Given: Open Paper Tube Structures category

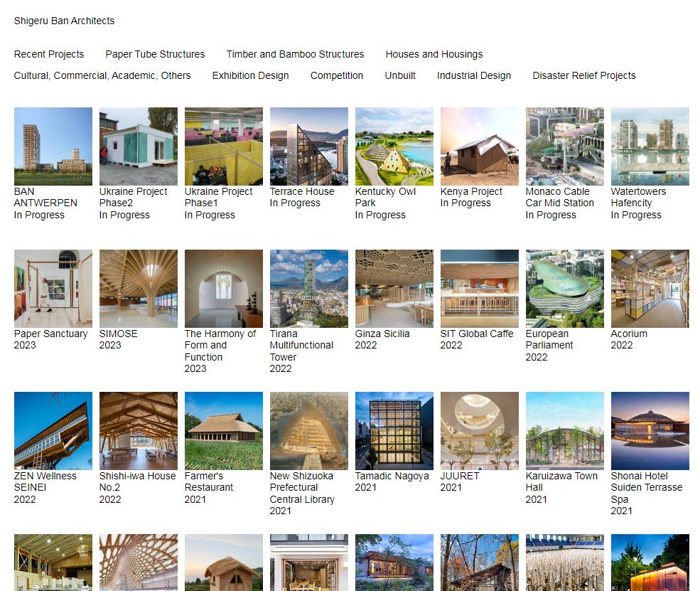Looking at the screenshot, I should [x=155, y=54].
